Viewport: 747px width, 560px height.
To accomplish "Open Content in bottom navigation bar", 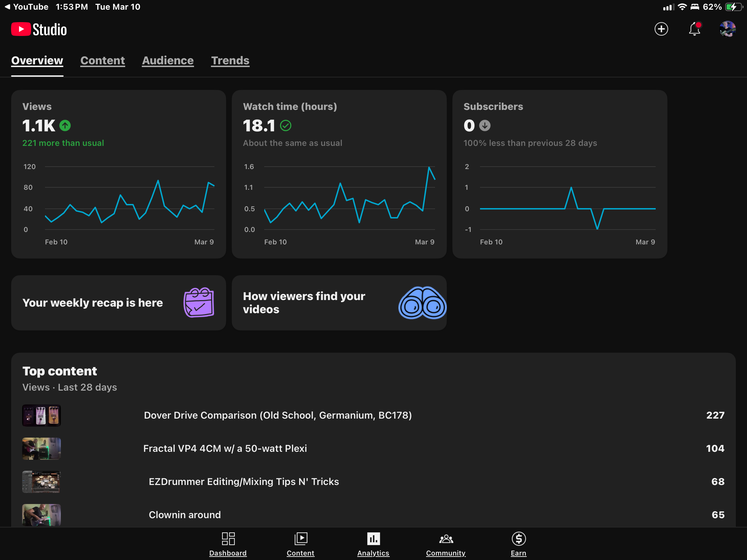I will pyautogui.click(x=301, y=544).
